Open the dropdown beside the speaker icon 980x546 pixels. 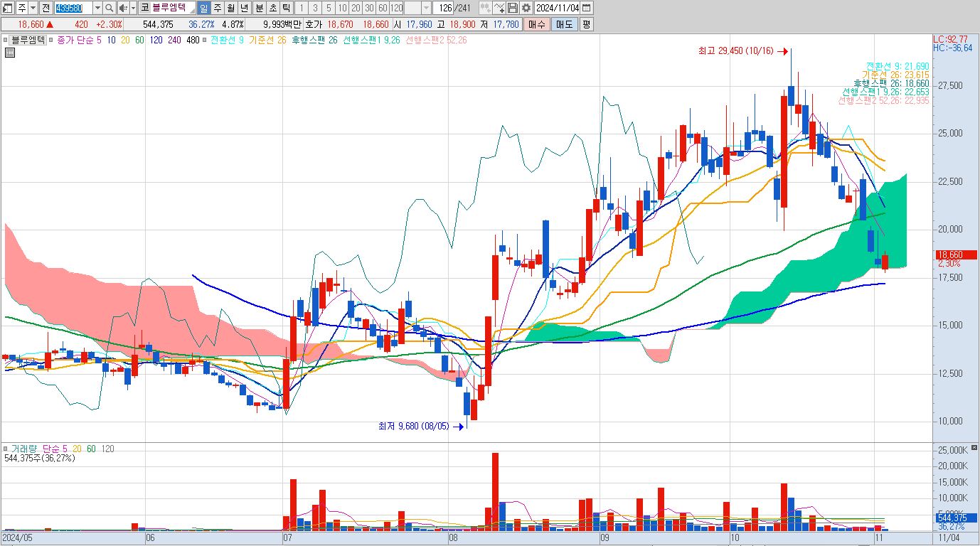[133, 8]
